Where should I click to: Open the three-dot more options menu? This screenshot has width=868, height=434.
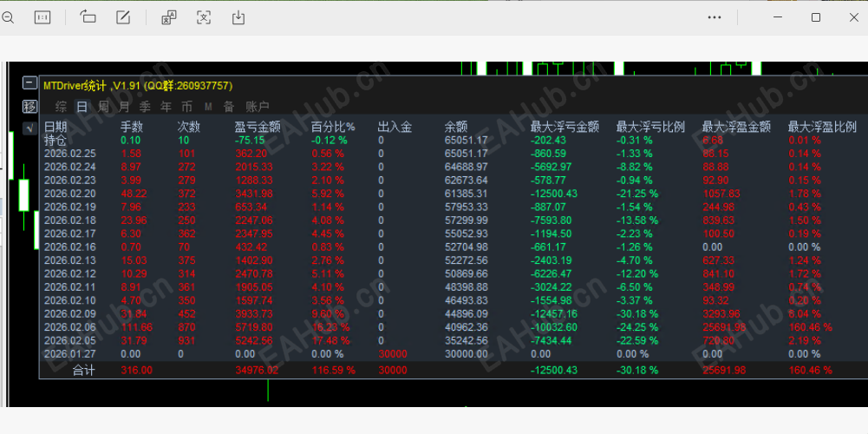pos(715,17)
